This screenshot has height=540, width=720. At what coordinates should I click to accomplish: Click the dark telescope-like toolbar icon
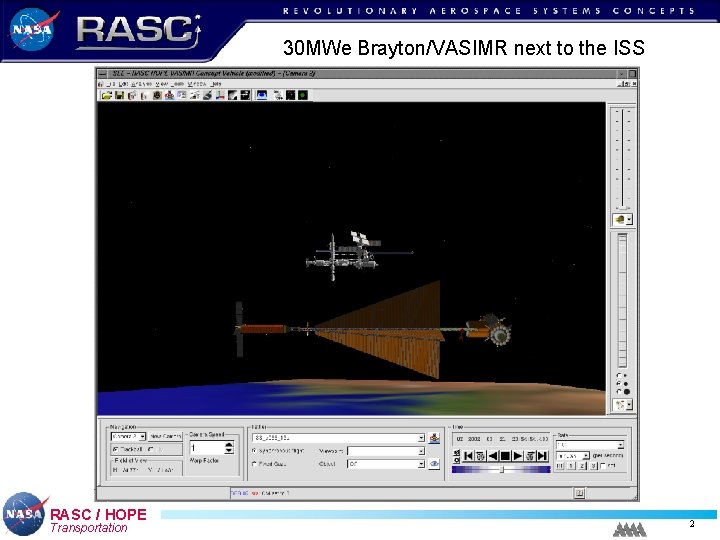tap(208, 95)
